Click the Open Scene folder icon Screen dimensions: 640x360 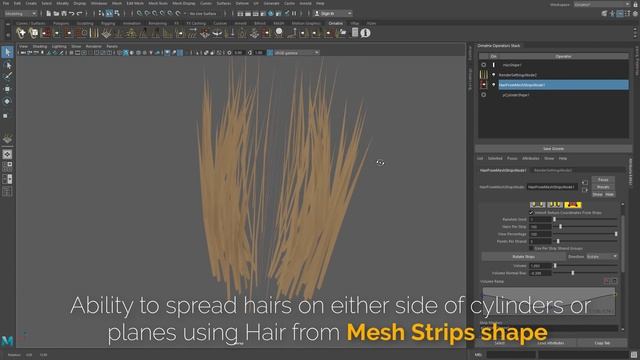[56, 13]
